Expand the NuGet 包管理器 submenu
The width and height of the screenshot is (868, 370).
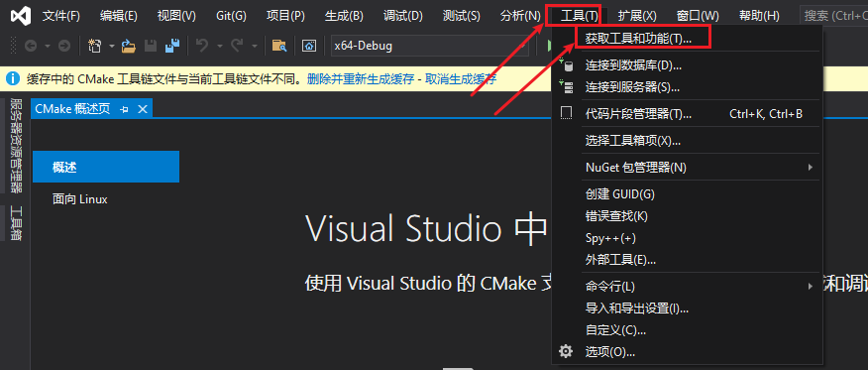coord(811,167)
